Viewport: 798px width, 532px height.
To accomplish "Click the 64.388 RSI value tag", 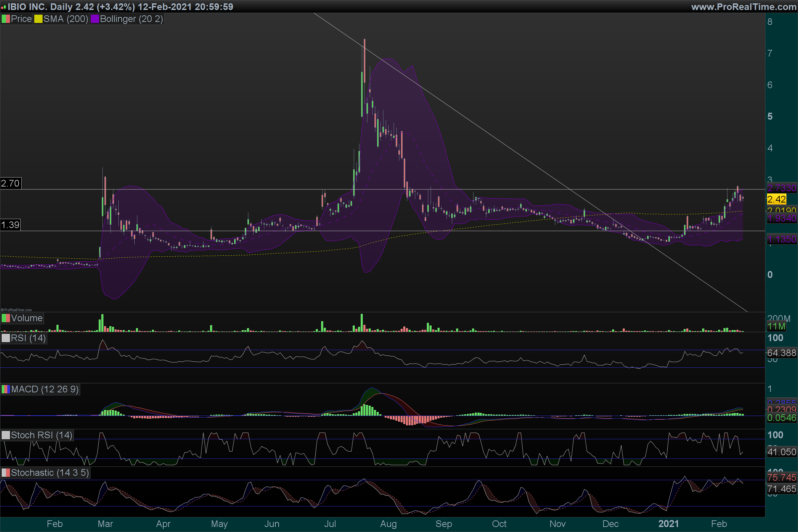I will coord(781,353).
